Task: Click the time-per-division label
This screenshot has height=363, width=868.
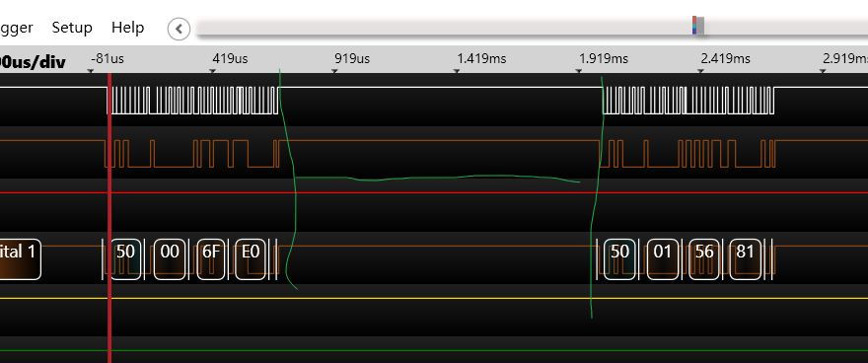Action: pos(34,61)
